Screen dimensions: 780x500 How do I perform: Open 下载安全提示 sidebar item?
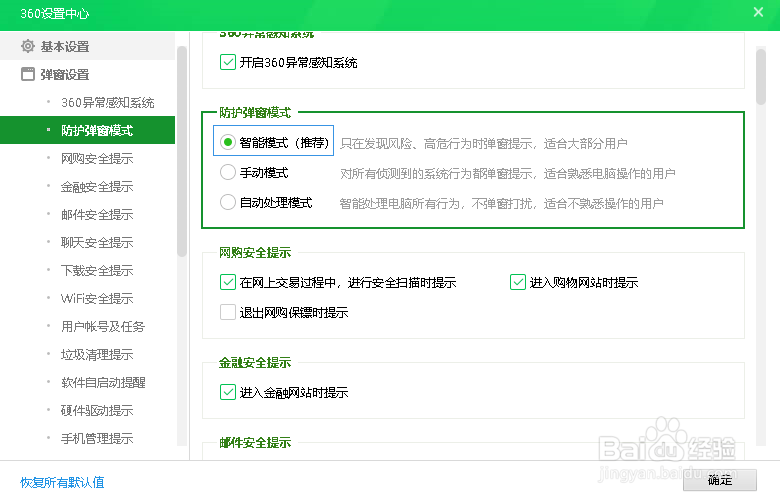tap(97, 271)
